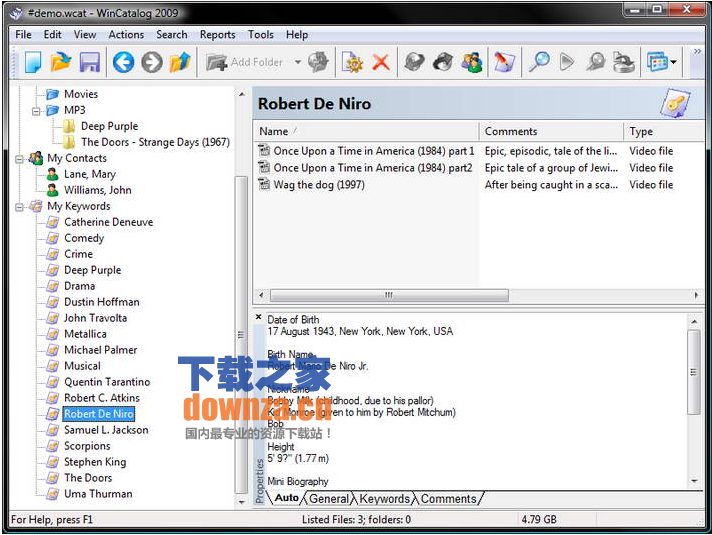Screen dimensions: 712x535
Task: Select the Quentin Tarantino keyword
Action: click(x=107, y=382)
